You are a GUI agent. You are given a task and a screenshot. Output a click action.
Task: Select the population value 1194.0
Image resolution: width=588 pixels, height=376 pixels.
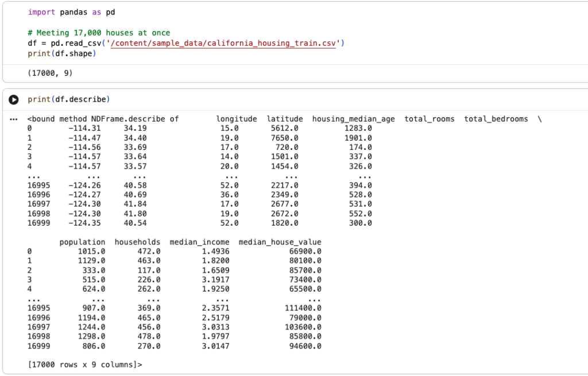[91, 318]
